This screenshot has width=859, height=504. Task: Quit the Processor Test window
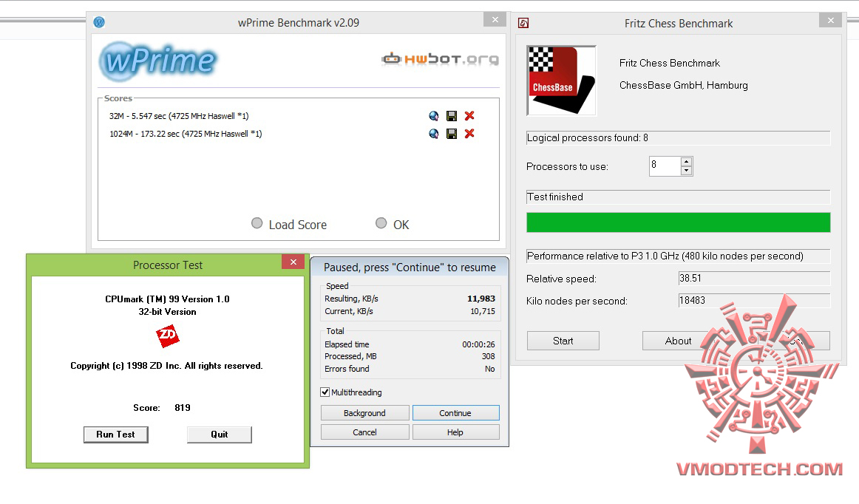coord(219,435)
